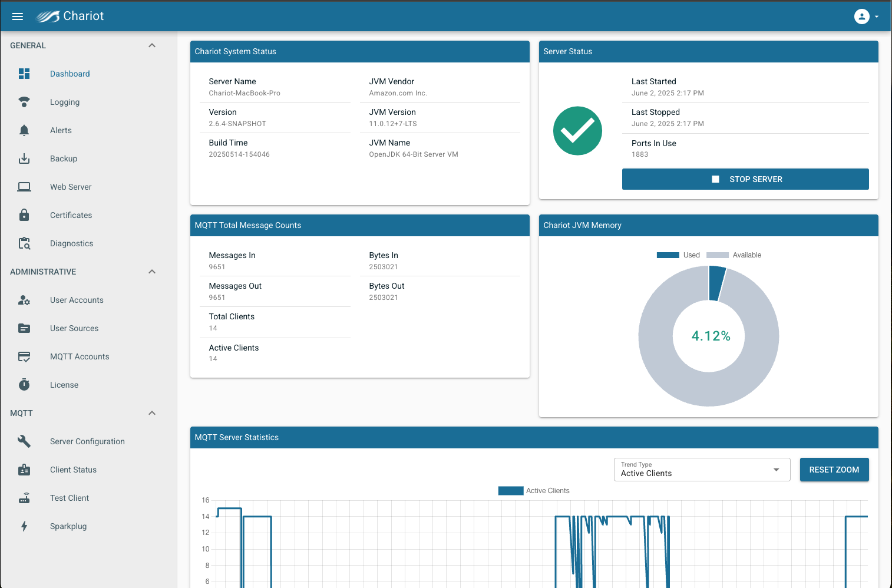The width and height of the screenshot is (892, 588).
Task: Click the build time 20250514-154046
Action: click(239, 154)
